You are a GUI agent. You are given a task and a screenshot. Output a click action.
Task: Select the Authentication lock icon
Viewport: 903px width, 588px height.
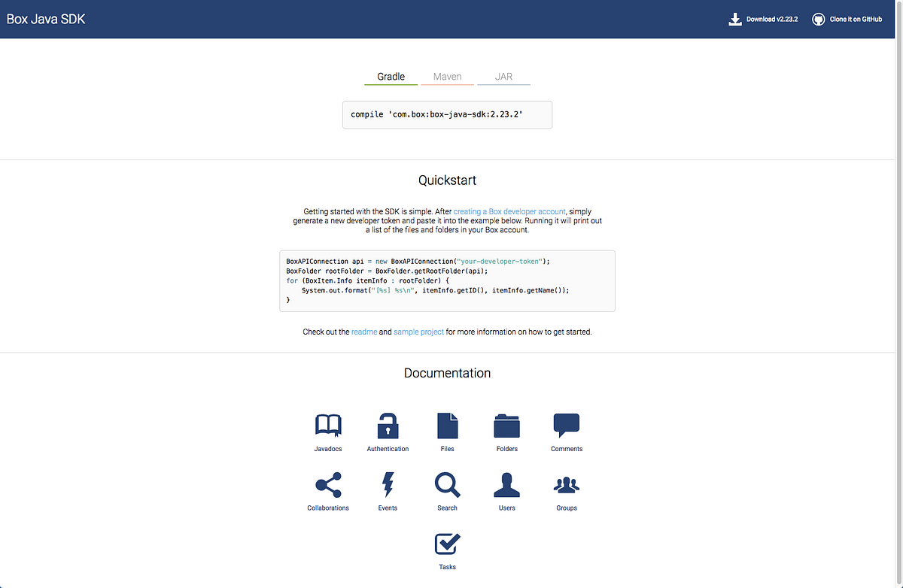[x=388, y=425]
